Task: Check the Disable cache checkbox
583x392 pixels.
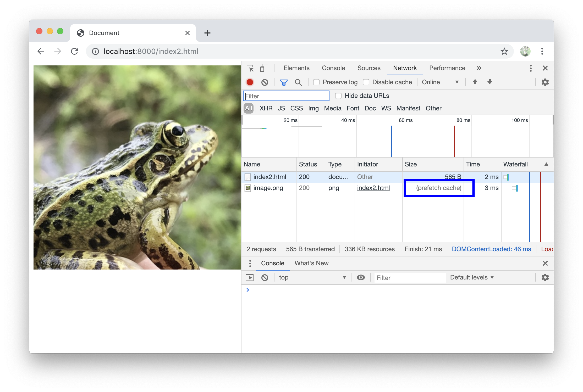Action: (x=366, y=82)
